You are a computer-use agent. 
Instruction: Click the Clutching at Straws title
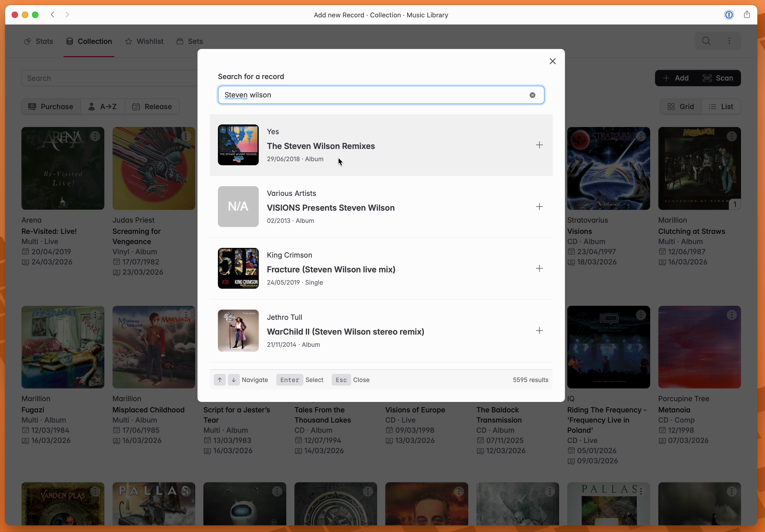coord(692,231)
